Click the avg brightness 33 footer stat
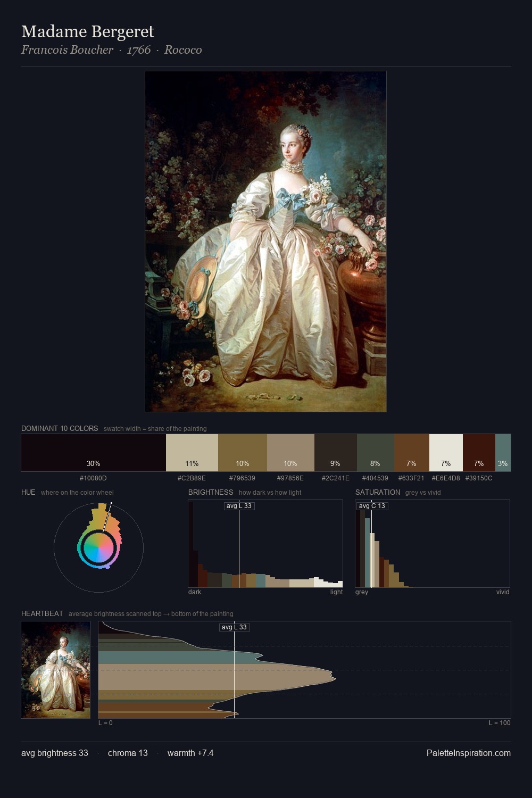This screenshot has height=798, width=532. [55, 753]
